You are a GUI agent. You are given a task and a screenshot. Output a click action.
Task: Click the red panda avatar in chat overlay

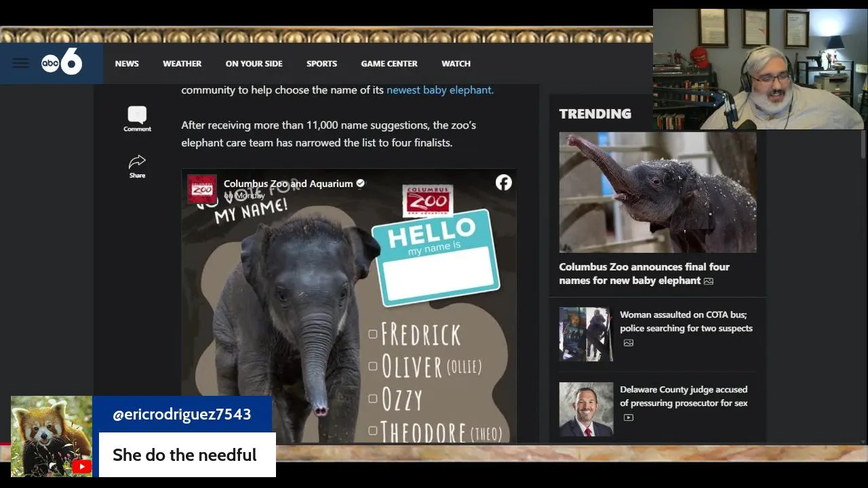(x=52, y=436)
